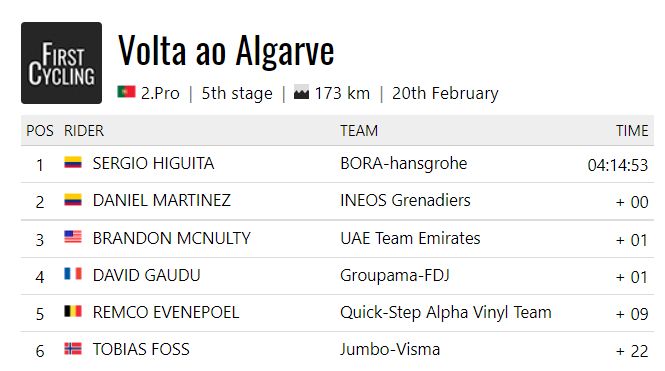Click the RIDER column header
Viewport: 665px width, 371px height.
84,131
